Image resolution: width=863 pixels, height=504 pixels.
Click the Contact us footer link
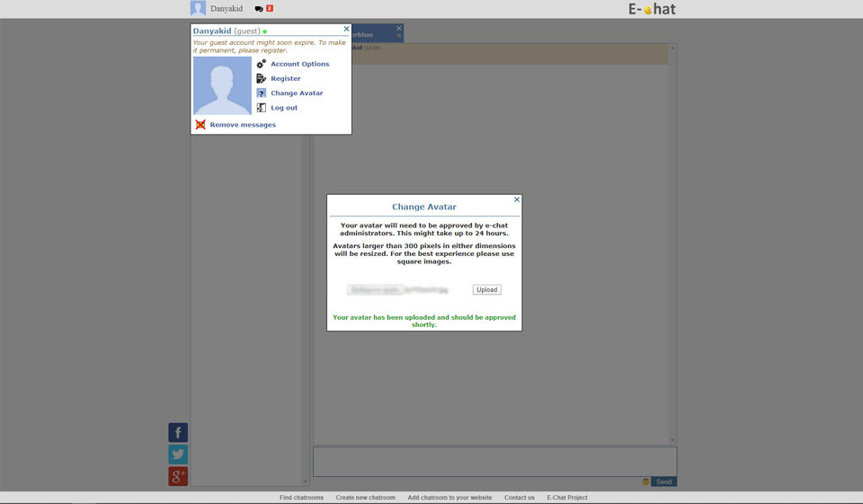pyautogui.click(x=519, y=498)
